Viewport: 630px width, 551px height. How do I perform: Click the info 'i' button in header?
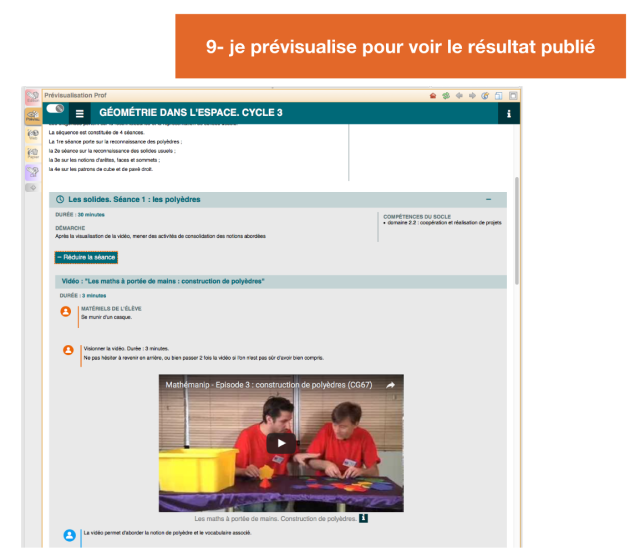point(509,114)
